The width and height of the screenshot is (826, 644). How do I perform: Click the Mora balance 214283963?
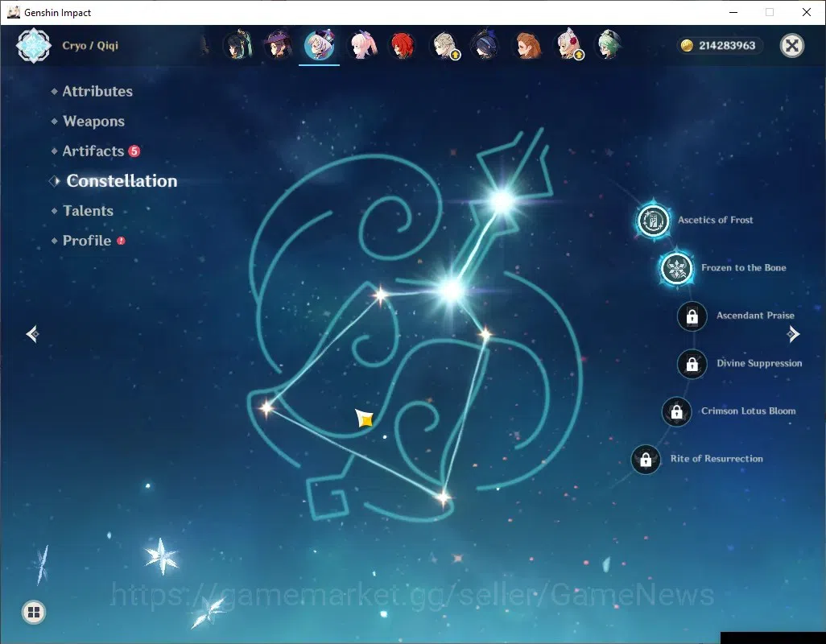(x=727, y=46)
